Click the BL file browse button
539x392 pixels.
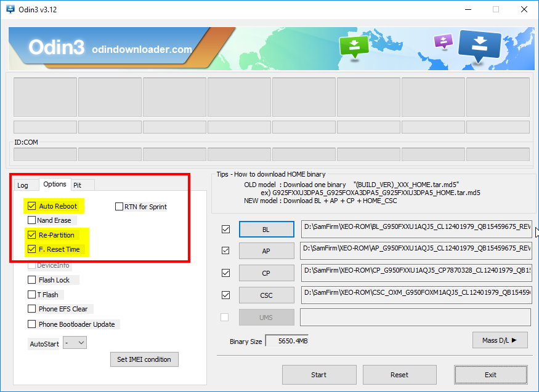(266, 230)
